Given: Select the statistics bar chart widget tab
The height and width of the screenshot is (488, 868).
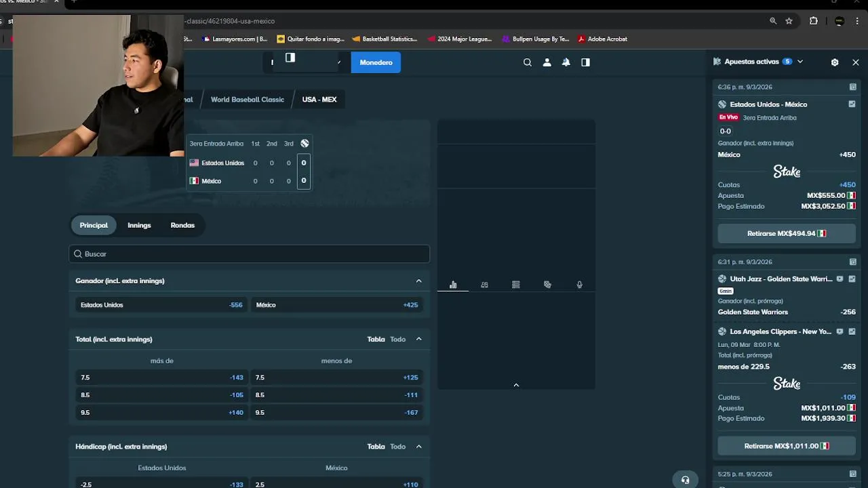Looking at the screenshot, I should [453, 285].
